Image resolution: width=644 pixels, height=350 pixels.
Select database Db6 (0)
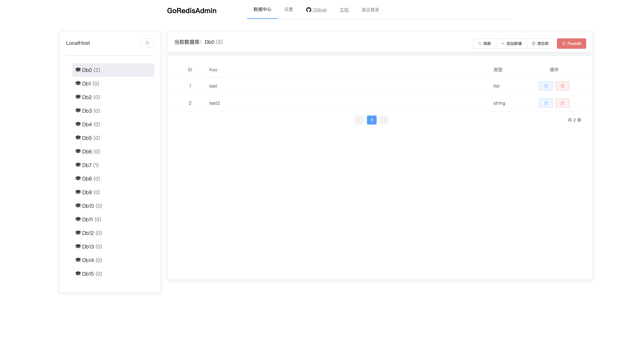coord(113,152)
